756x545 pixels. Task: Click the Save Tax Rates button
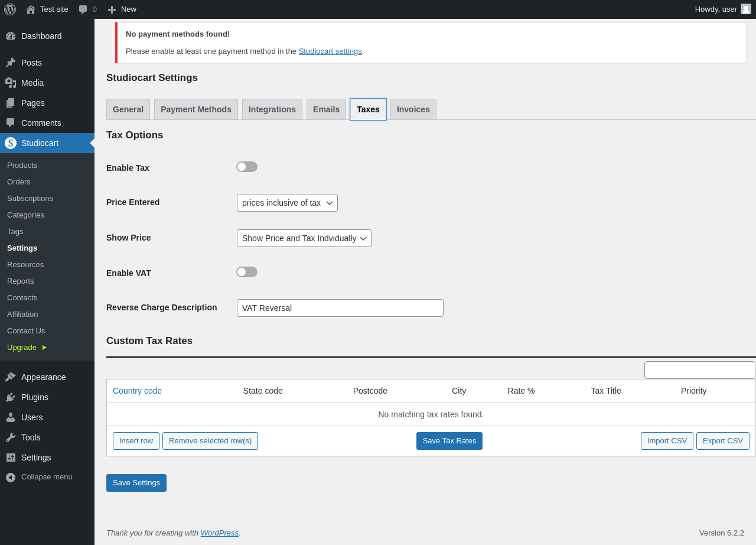tap(449, 441)
